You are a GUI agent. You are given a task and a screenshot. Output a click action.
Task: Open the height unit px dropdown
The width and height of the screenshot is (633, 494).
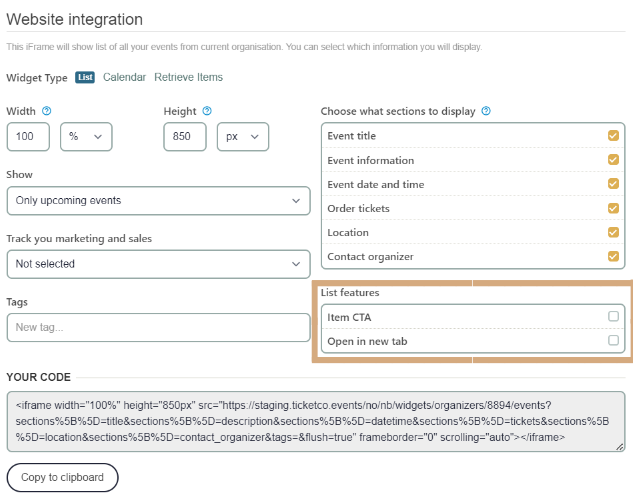tap(243, 137)
